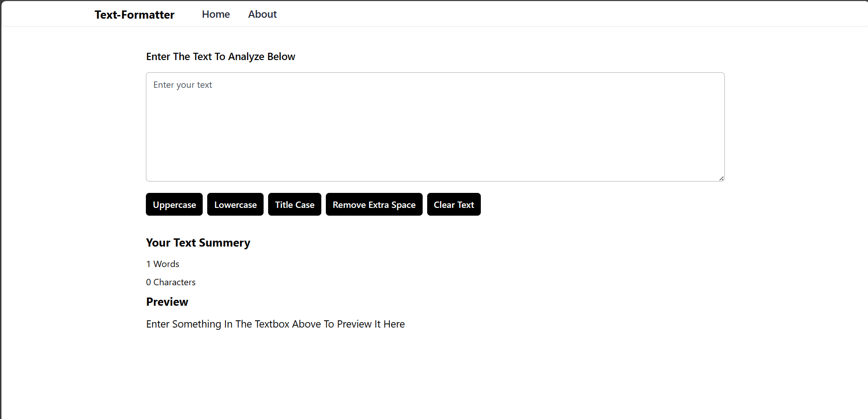Click the Text-Formatter brand logo
The height and width of the screenshot is (419, 868).
[x=135, y=15]
